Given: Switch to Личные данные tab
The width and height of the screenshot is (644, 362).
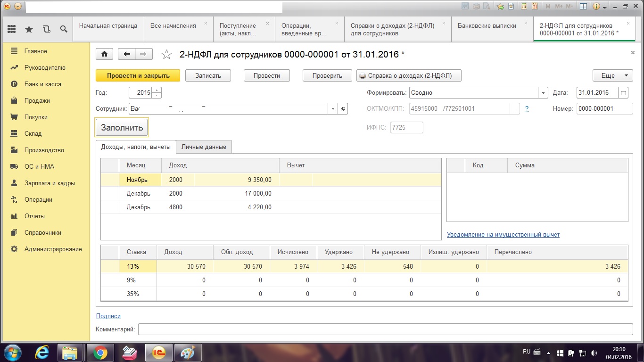Looking at the screenshot, I should (x=204, y=147).
